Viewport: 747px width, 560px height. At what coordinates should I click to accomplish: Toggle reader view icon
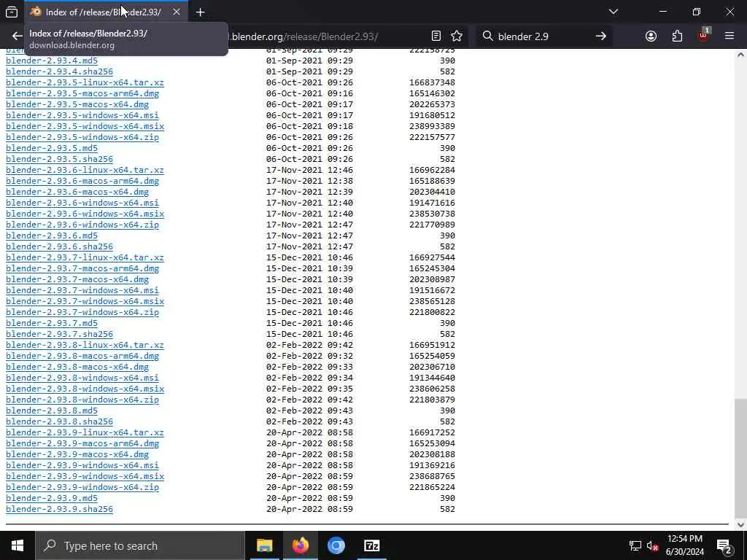point(436,36)
